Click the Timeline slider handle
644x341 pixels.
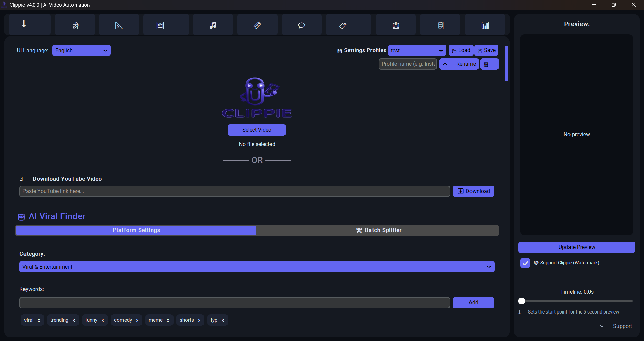click(522, 301)
